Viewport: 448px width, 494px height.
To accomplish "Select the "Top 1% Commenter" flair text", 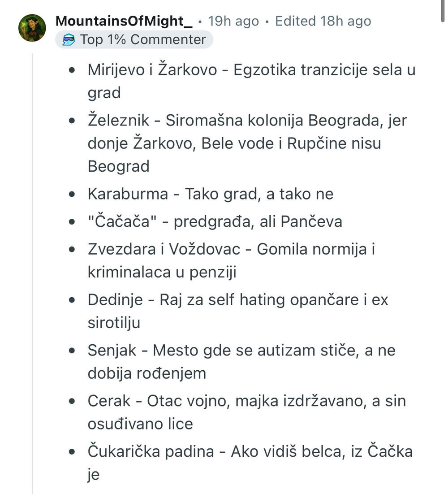I will (x=143, y=40).
